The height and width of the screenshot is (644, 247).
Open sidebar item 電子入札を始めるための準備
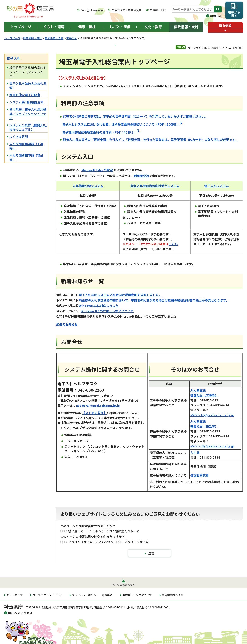(28, 86)
